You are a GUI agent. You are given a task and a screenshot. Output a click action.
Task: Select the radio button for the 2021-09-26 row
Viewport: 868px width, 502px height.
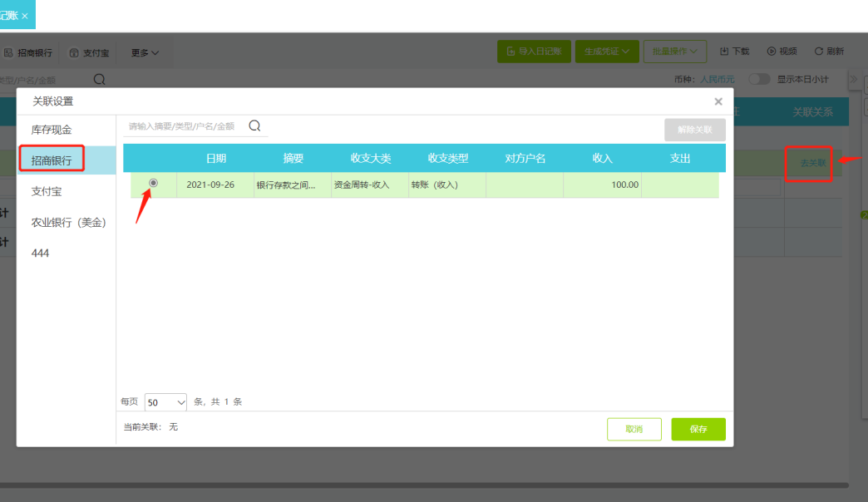153,183
